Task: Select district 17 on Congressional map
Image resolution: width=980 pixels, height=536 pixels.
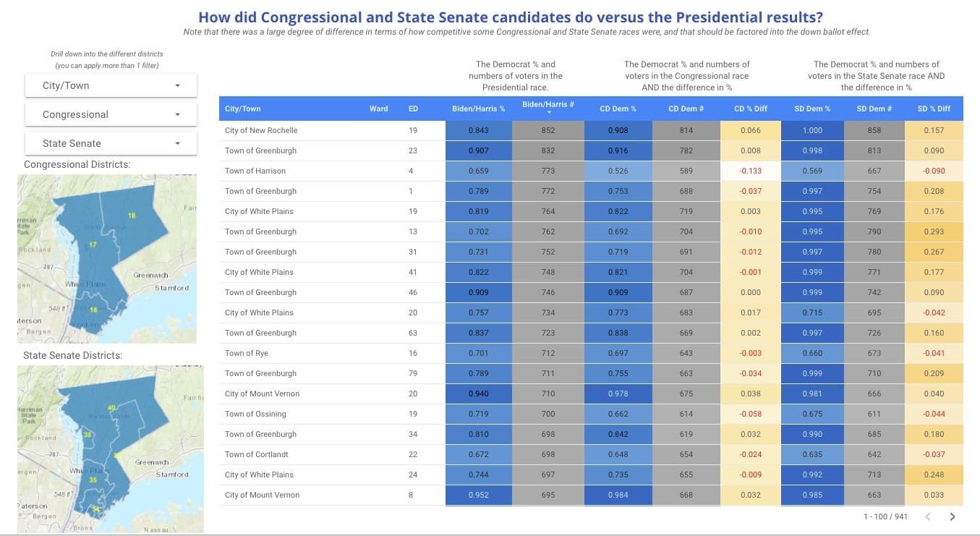Action: [93, 244]
